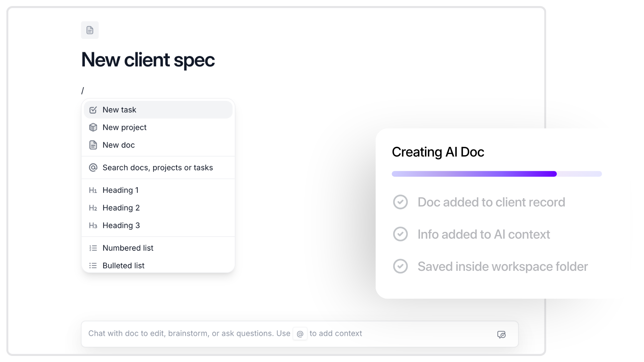
Task: Click the numbered list icon
Action: point(93,248)
